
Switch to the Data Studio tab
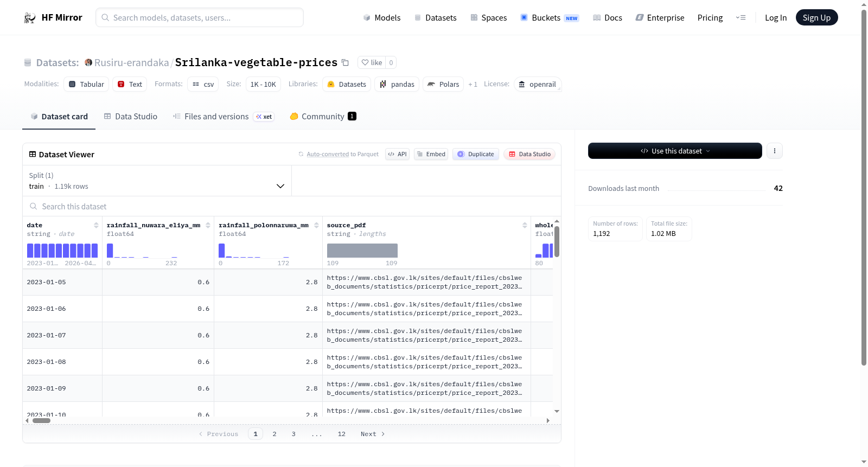point(131,117)
